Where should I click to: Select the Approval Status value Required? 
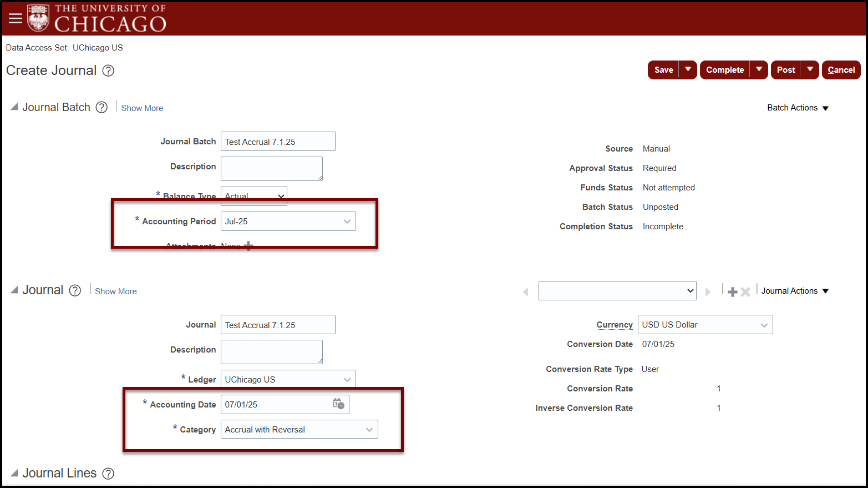click(x=659, y=168)
